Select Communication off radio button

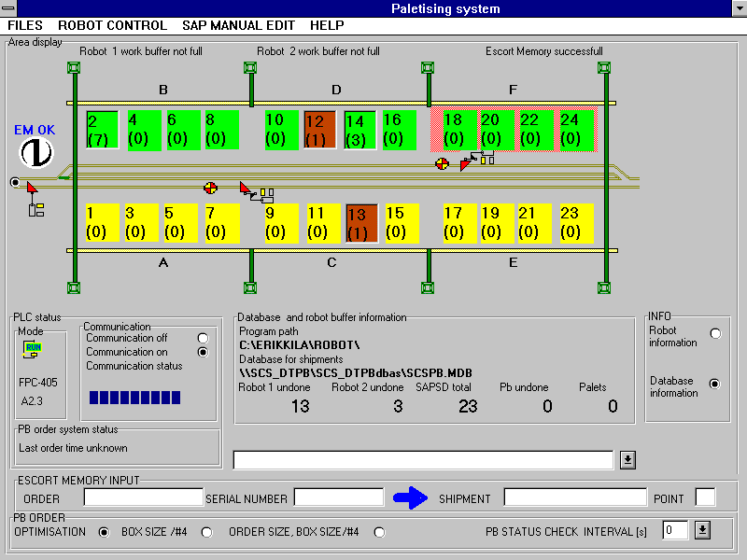coord(203,338)
